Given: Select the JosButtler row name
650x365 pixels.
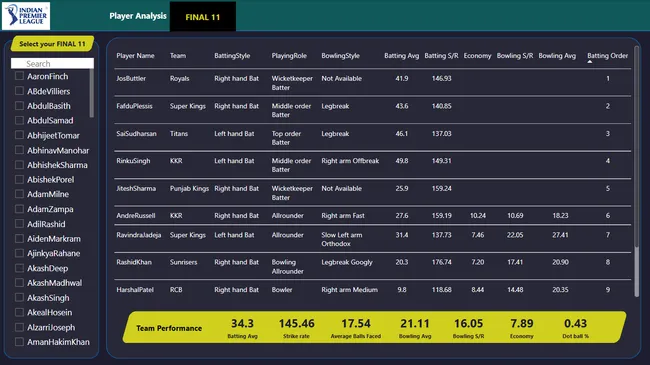Looking at the screenshot, I should [131, 78].
